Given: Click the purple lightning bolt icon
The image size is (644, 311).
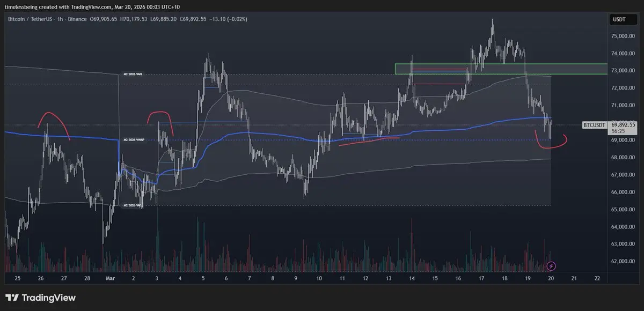Looking at the screenshot, I should (x=551, y=265).
